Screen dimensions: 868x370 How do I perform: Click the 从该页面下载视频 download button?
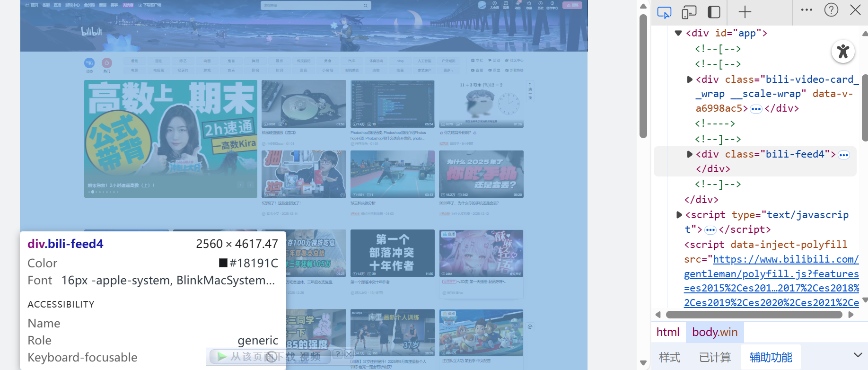pos(270,356)
